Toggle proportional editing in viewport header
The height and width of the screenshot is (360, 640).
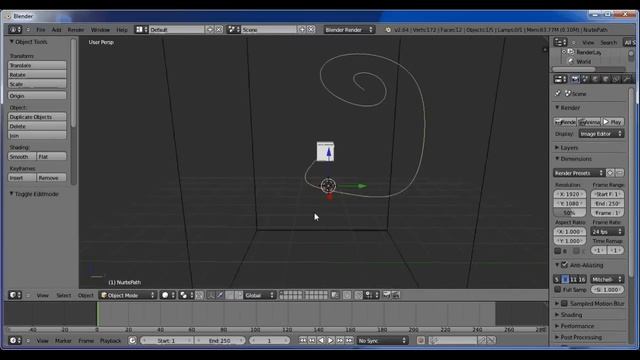(347, 295)
